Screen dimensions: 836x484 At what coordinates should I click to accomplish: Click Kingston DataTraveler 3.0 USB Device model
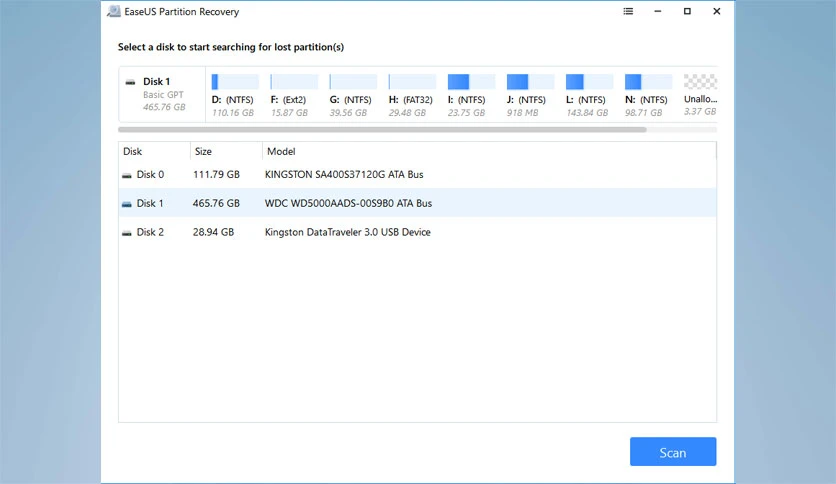point(348,232)
